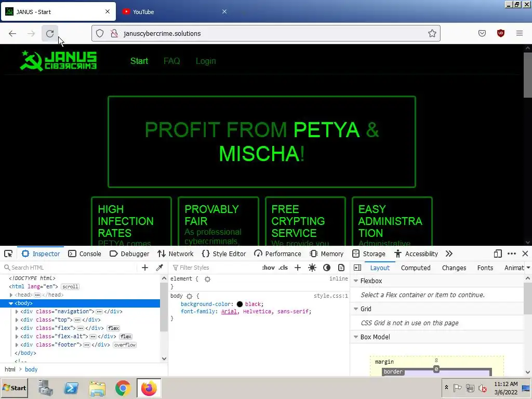The image size is (532, 399).
Task: Toggle the :hov pseudo-class panel
Action: click(x=269, y=268)
